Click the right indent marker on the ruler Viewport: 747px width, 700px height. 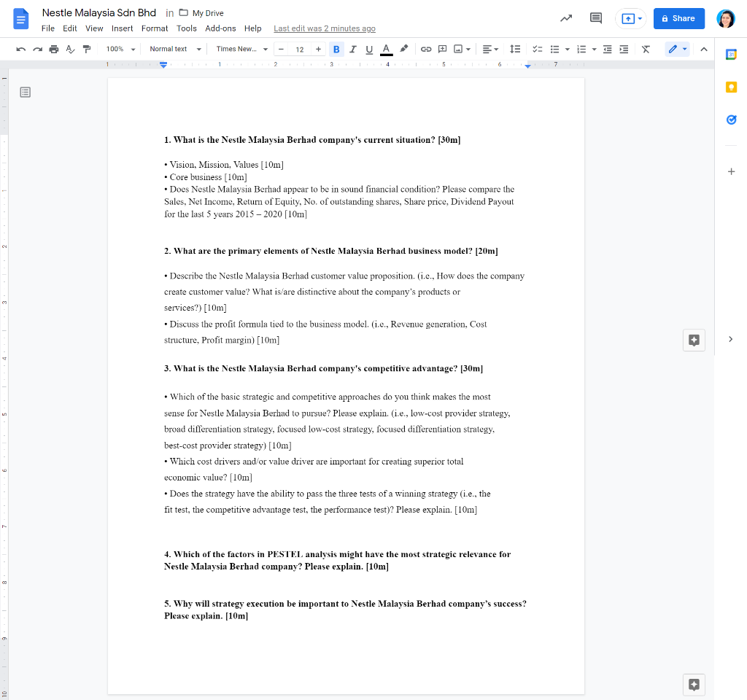tap(528, 66)
